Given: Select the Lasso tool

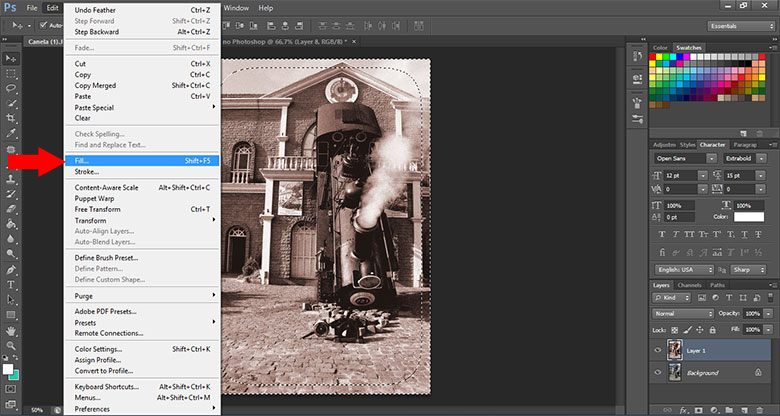Looking at the screenshot, I should (11, 88).
